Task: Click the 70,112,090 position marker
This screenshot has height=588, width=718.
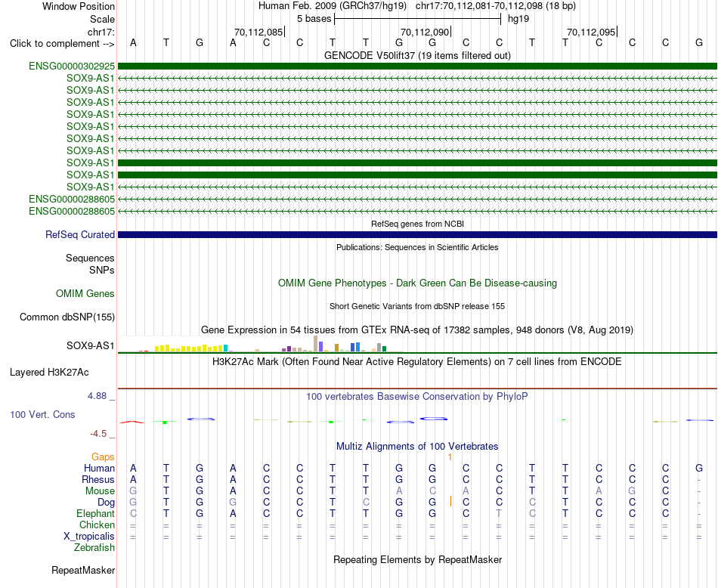Action: click(425, 32)
